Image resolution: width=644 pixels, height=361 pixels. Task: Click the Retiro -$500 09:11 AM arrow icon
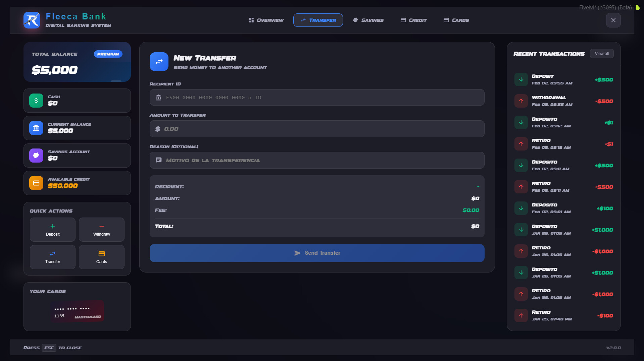[x=521, y=187]
